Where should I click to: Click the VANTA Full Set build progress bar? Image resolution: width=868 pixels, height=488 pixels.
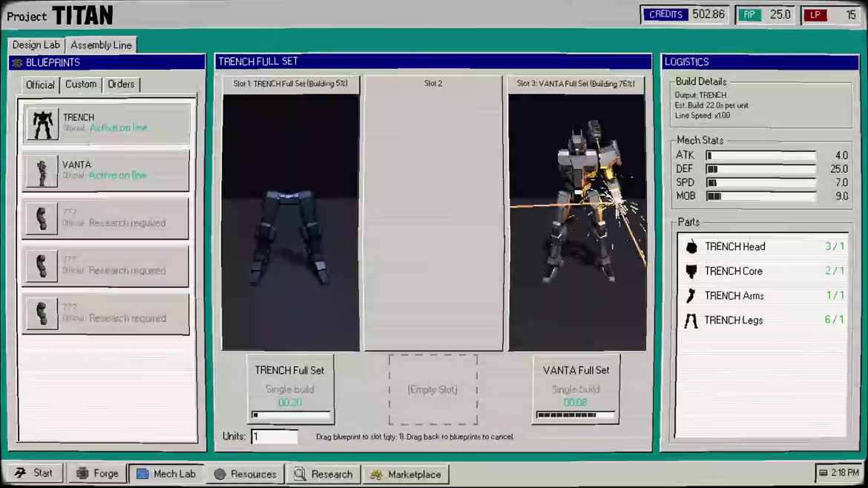click(576, 415)
